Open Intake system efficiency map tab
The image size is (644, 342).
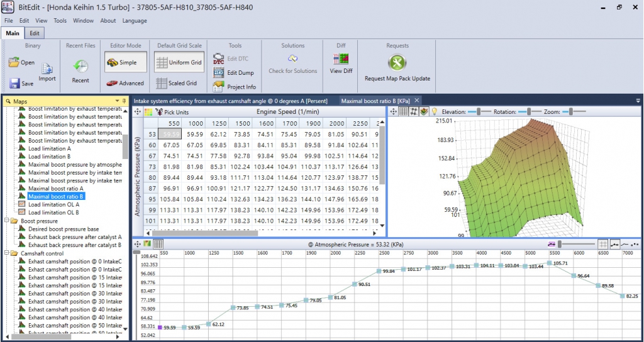pos(230,100)
